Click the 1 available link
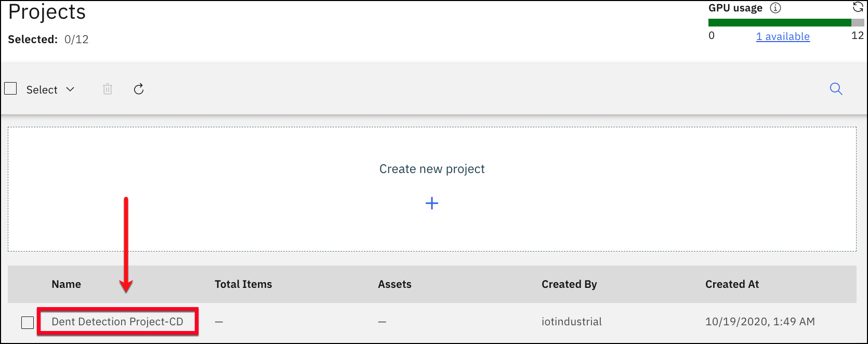 point(783,36)
